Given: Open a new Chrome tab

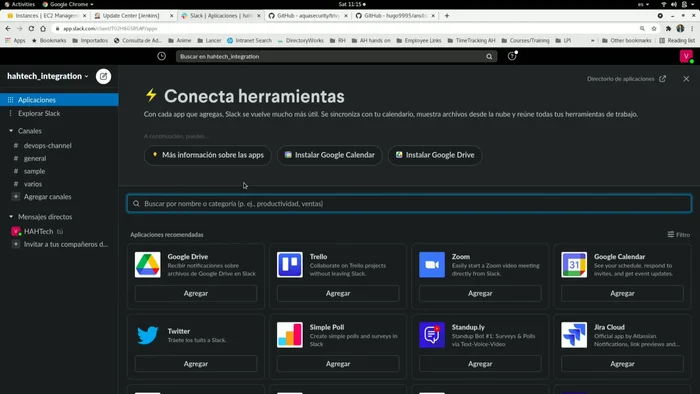Looking at the screenshot, I should [x=447, y=16].
